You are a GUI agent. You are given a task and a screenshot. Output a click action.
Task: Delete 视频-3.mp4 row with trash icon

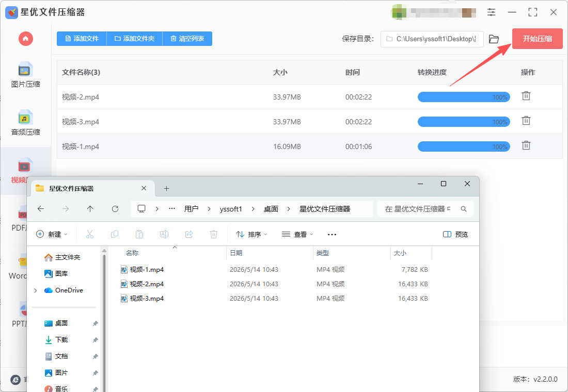[526, 121]
